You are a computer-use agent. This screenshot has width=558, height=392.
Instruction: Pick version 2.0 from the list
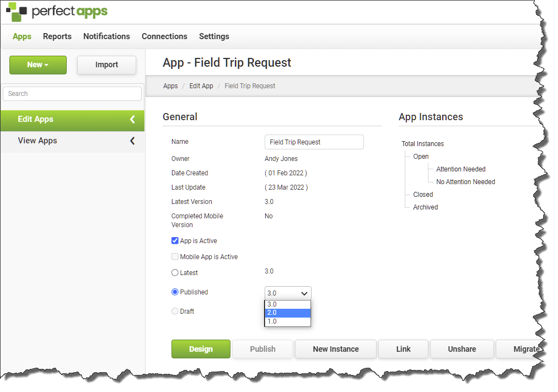(x=288, y=313)
